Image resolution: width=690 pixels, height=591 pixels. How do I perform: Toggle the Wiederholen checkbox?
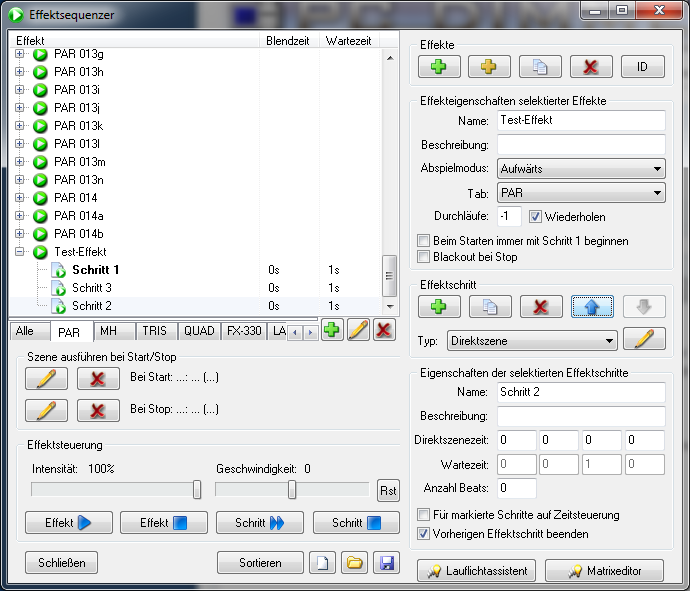tap(535, 217)
